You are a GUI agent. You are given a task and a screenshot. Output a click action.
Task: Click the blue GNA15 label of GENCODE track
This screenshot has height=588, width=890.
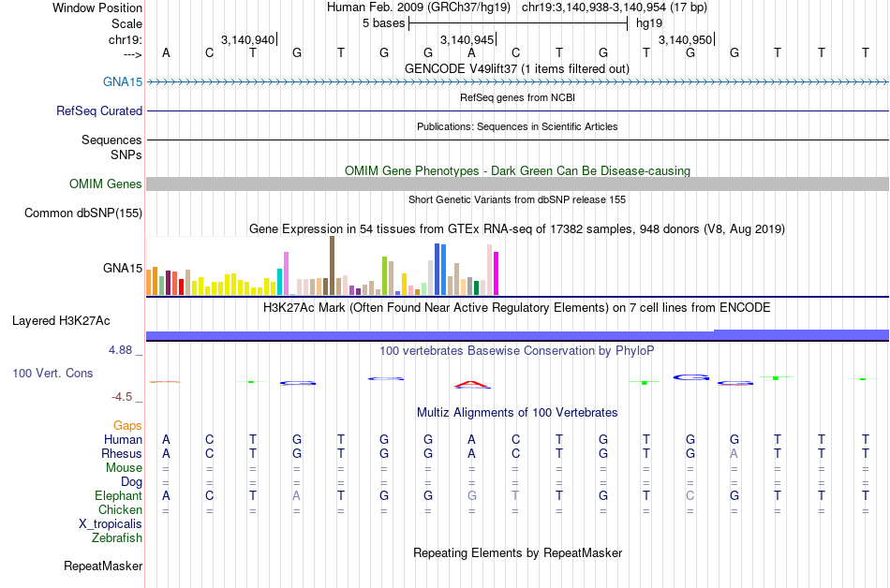tap(123, 81)
